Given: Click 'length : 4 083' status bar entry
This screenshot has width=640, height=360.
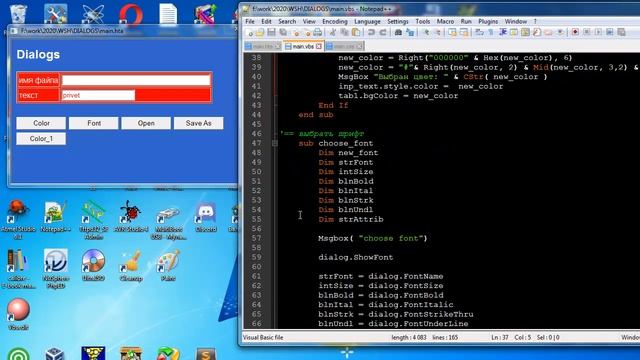Looking at the screenshot, I should (x=409, y=338).
